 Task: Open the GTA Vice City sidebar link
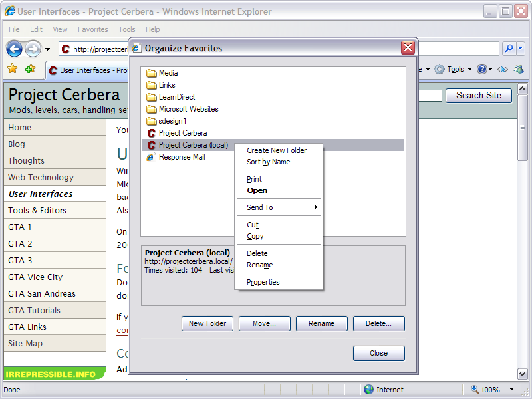pyautogui.click(x=35, y=277)
